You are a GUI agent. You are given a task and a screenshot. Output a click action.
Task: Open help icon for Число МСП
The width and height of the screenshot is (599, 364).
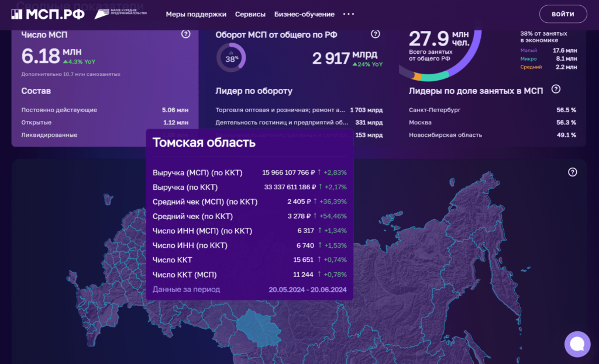pos(186,34)
